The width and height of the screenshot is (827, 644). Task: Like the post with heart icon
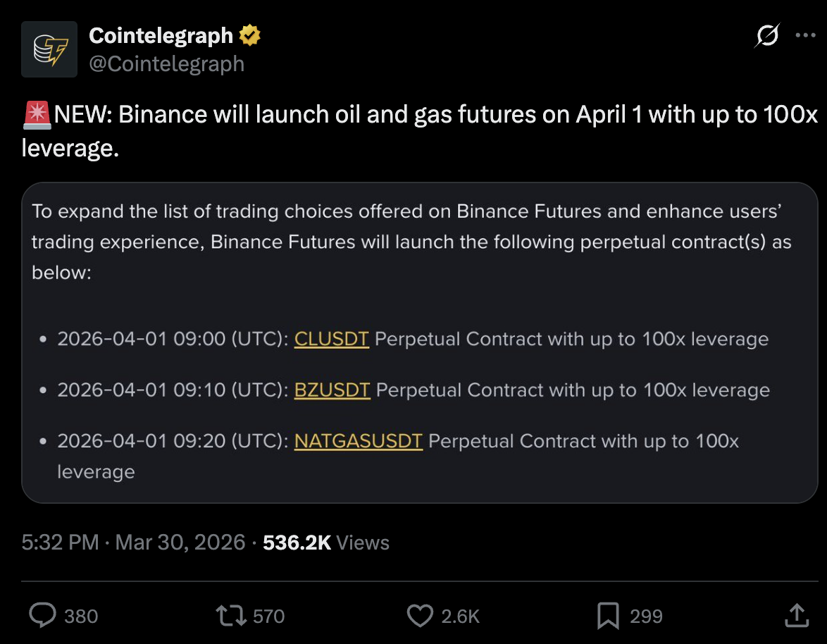[421, 616]
